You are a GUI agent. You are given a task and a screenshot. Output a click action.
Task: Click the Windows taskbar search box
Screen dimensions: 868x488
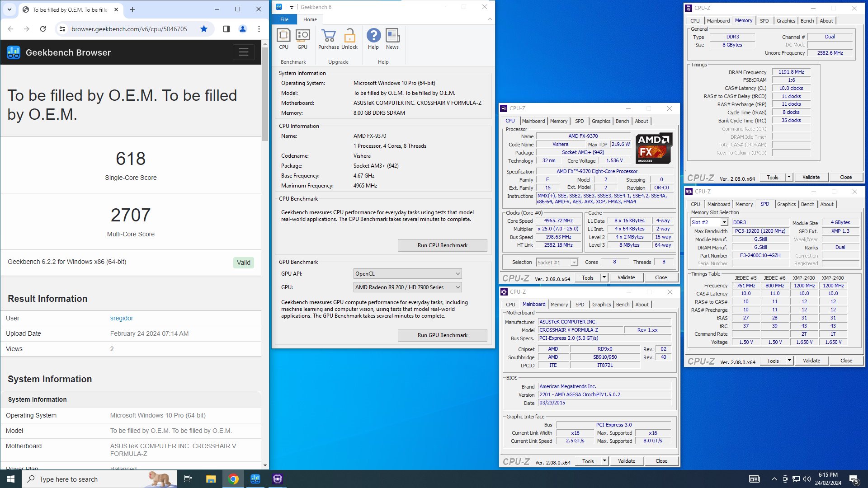click(99, 479)
